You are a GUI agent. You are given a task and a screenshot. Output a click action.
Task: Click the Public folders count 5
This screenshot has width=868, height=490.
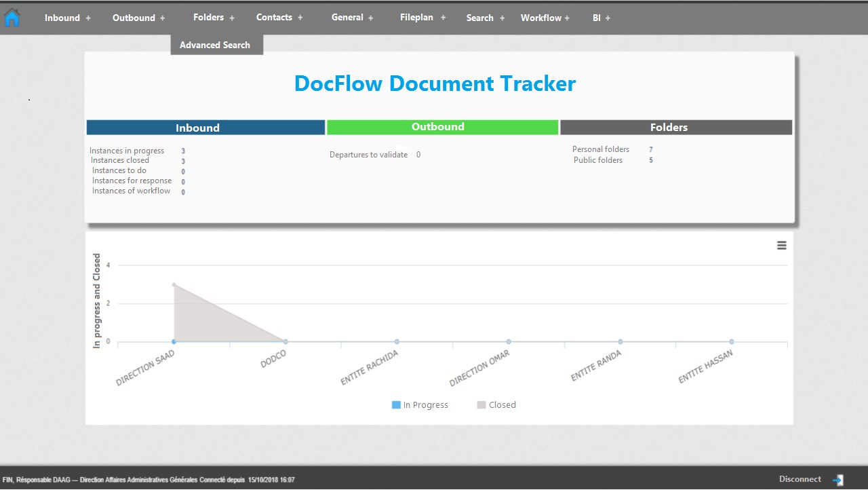[651, 160]
